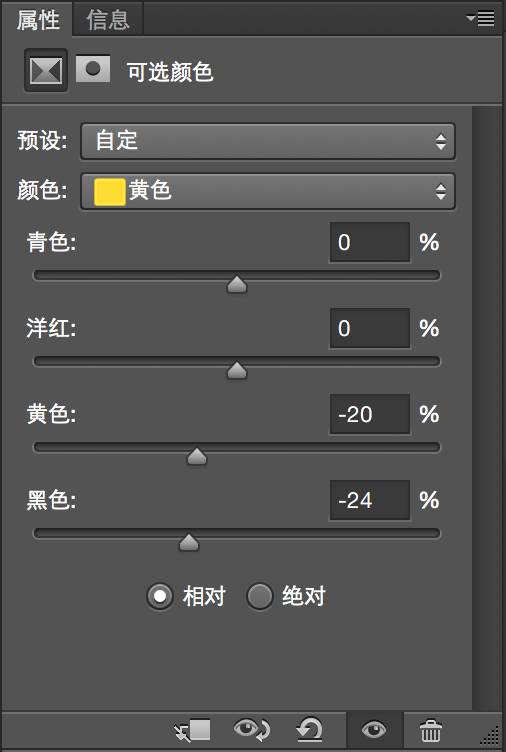Viewport: 506px width, 752px height.
Task: Toggle layer visibility eye icon
Action: pos(374,730)
